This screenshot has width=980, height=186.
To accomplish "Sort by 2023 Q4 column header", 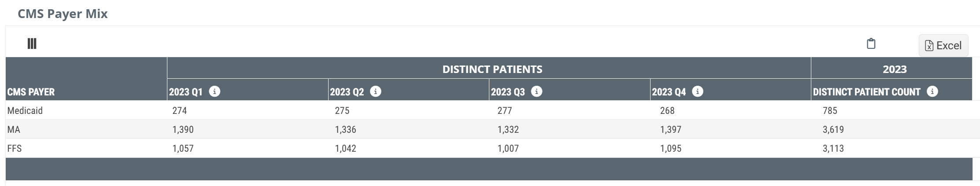I will tap(669, 92).
